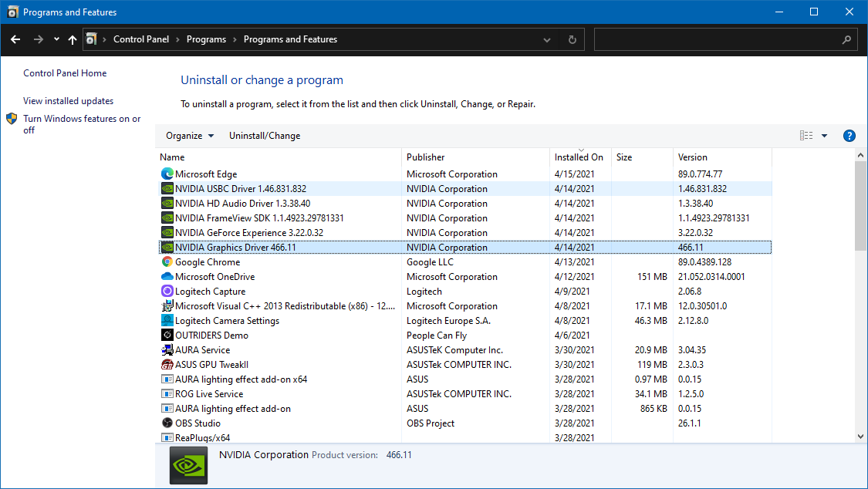This screenshot has width=868, height=489.
Task: Click the Microsoft Edge program icon
Action: (167, 174)
